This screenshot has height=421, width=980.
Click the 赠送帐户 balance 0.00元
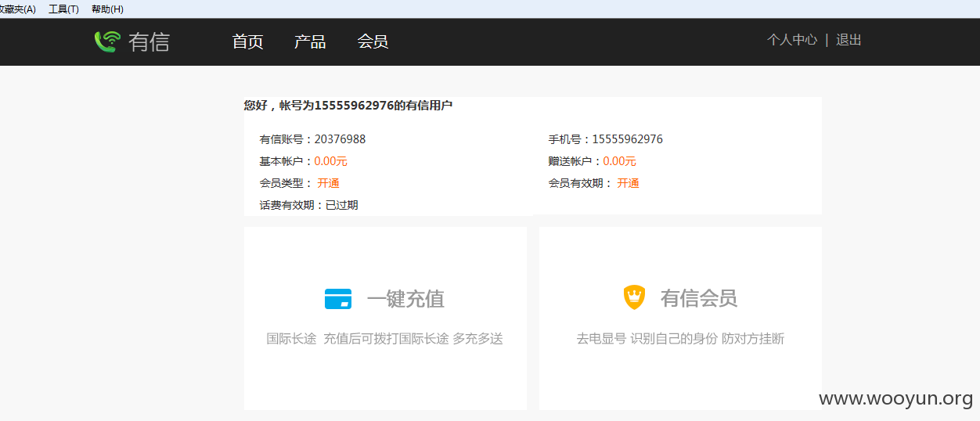coord(619,161)
